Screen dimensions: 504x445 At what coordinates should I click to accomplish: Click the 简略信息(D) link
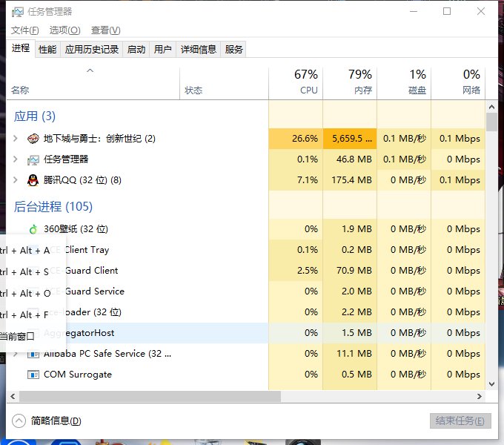pos(56,421)
